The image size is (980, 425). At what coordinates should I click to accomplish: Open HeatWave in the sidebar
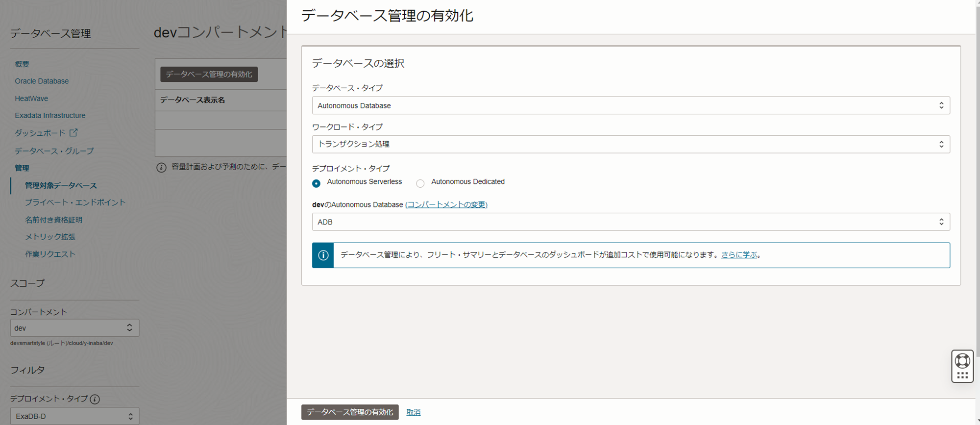click(31, 99)
